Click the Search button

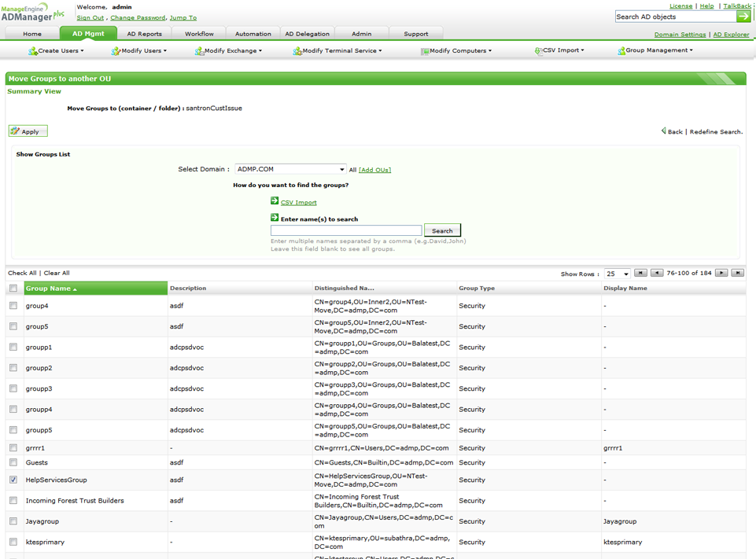point(442,231)
